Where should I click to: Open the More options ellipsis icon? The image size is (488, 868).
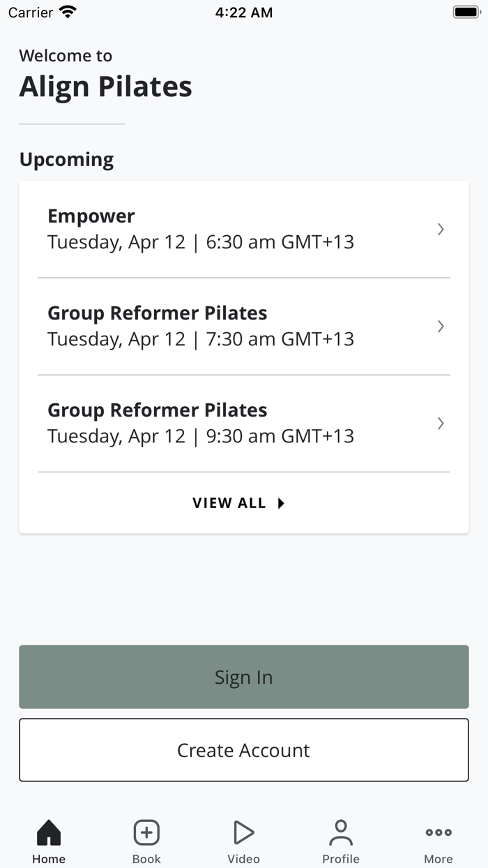[438, 832]
